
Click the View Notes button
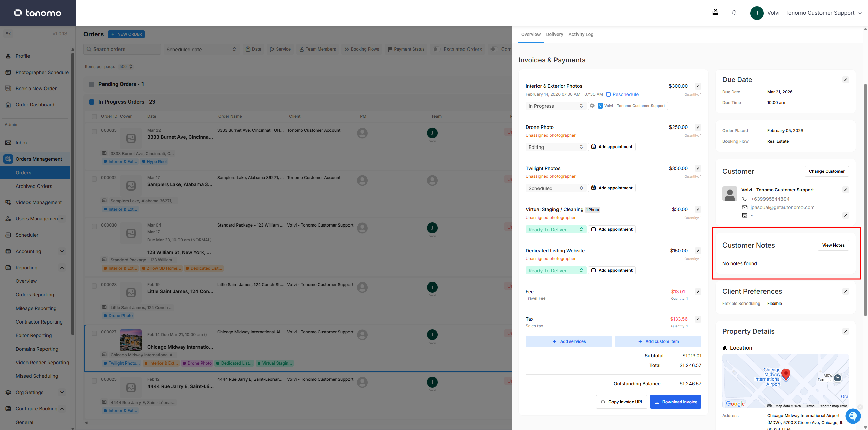click(x=833, y=245)
